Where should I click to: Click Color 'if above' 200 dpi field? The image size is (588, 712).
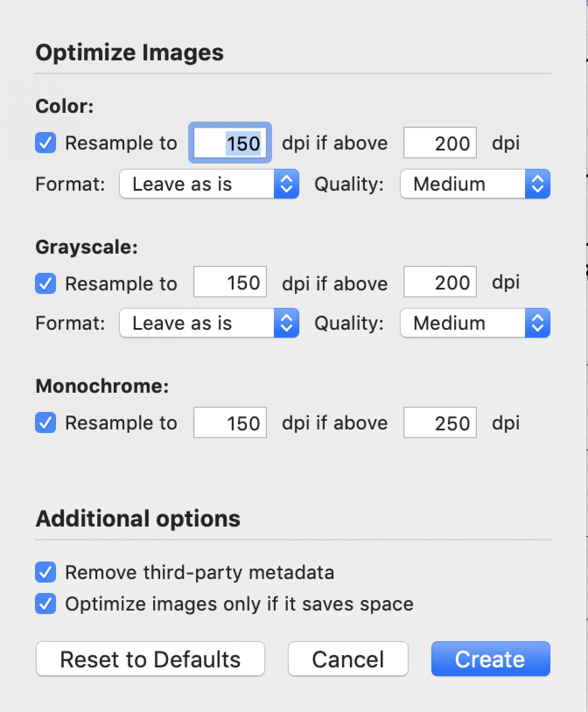point(440,143)
